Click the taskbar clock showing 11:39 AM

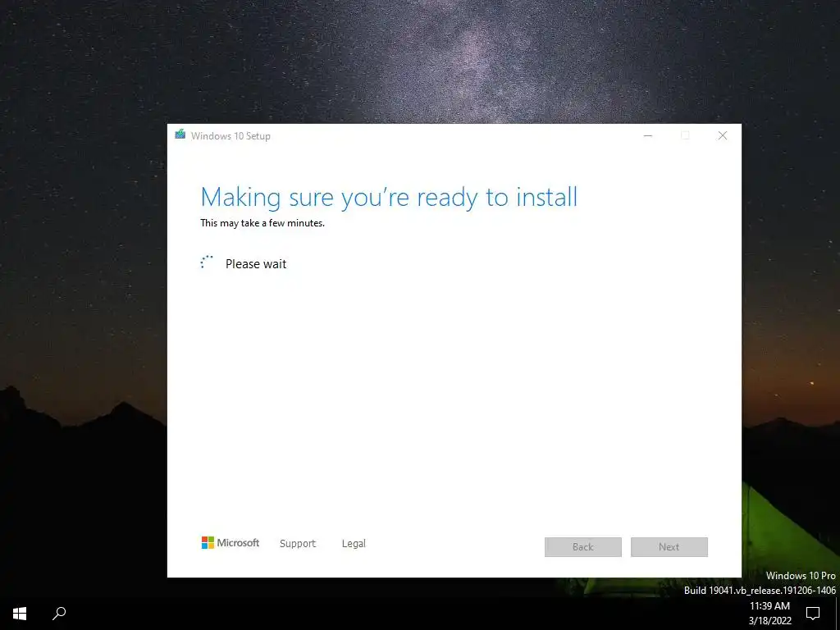coord(769,606)
